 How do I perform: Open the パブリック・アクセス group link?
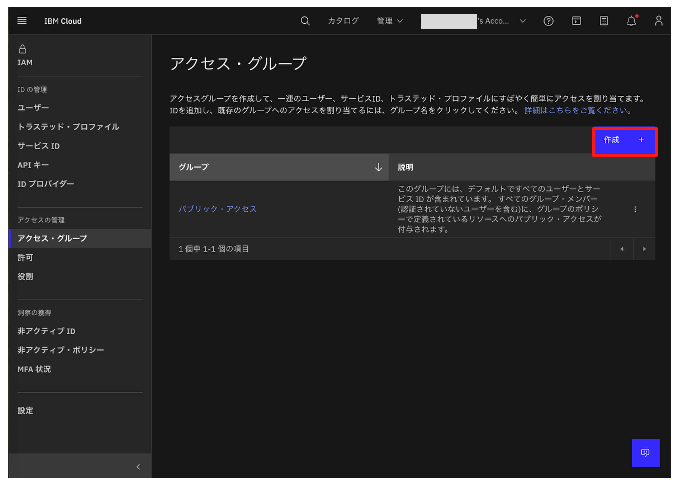click(x=217, y=209)
